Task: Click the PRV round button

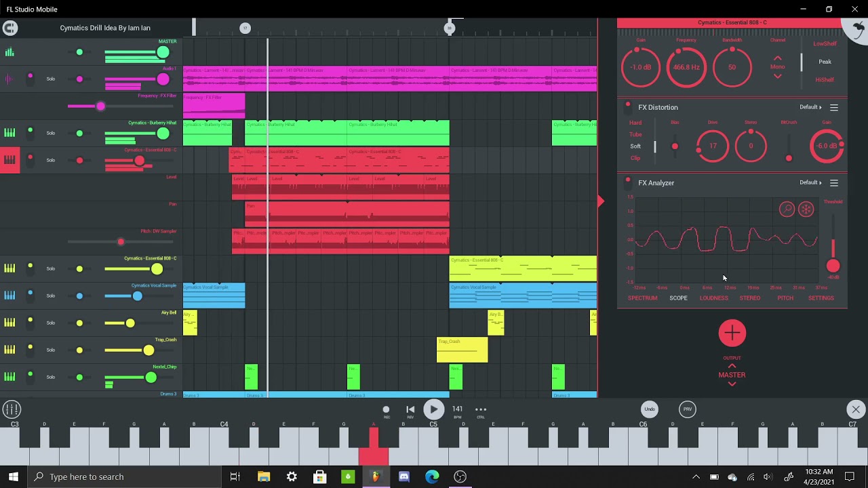Action: 688,409
